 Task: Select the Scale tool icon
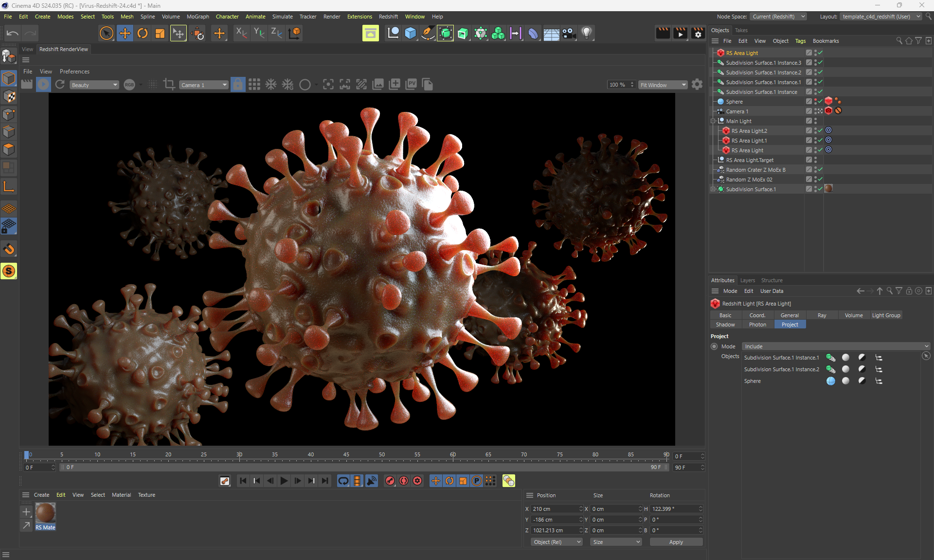click(160, 33)
